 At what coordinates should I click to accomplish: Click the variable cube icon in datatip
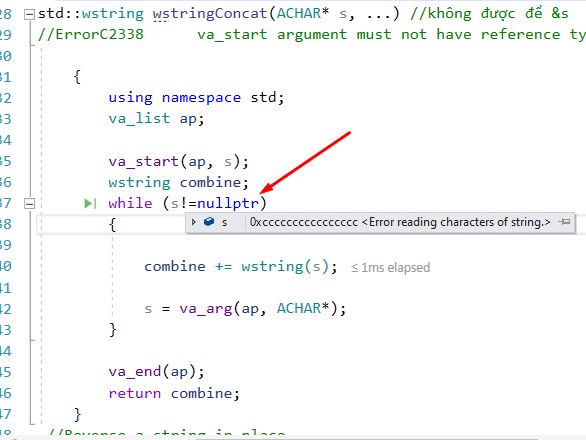coord(209,222)
